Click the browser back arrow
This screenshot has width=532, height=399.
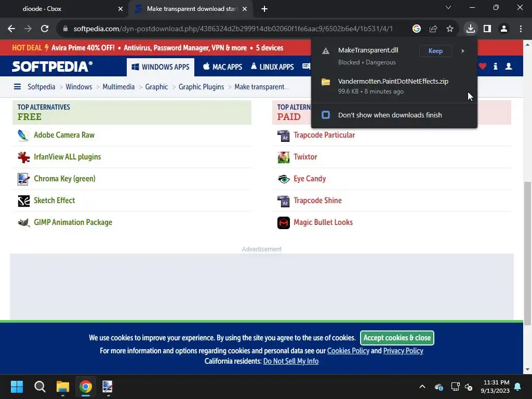(11, 29)
